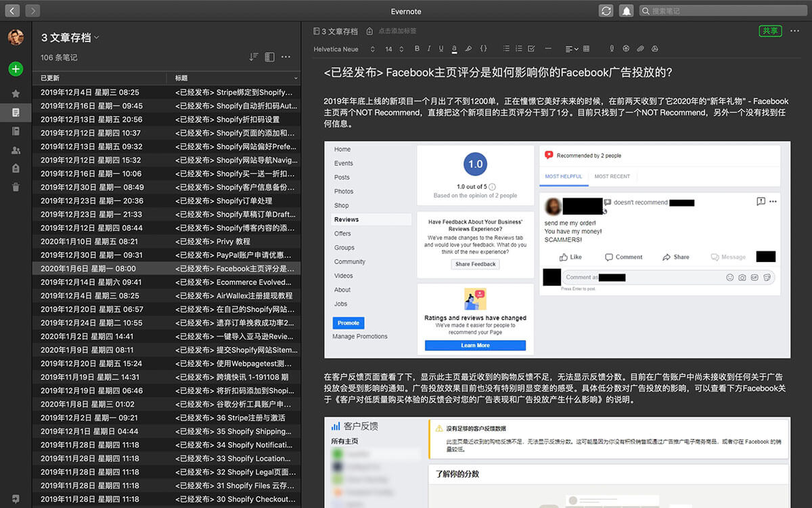Screen dimensions: 812x508
Task: Insert a checkbox to-do item
Action: 531,49
